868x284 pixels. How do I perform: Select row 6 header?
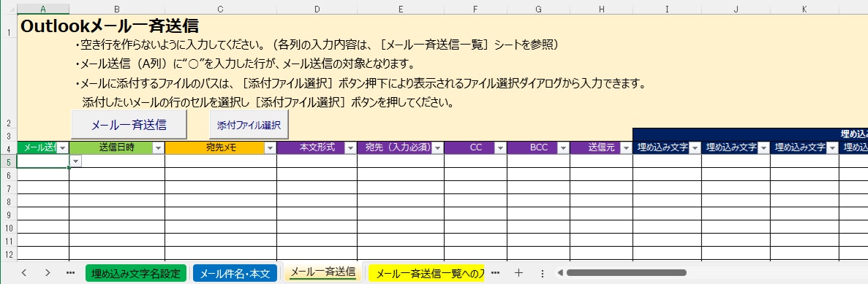click(x=9, y=174)
